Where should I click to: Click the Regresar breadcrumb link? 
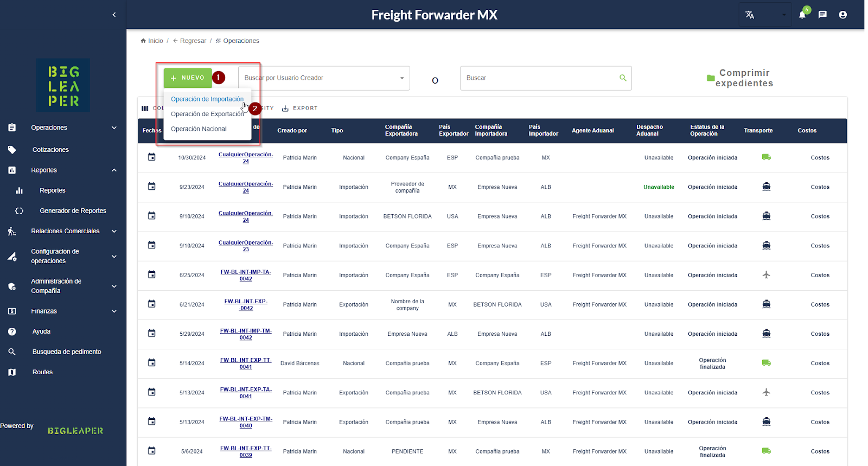[x=189, y=41]
